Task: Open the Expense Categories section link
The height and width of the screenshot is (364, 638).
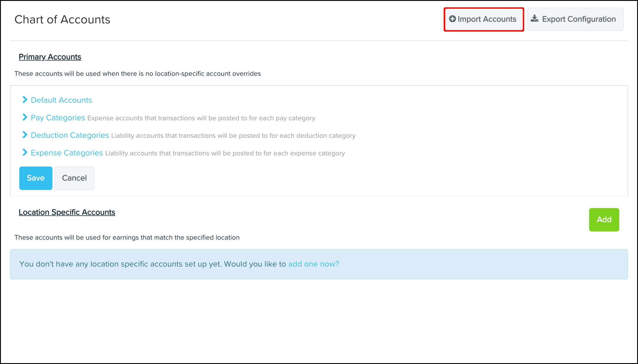Action: [67, 153]
